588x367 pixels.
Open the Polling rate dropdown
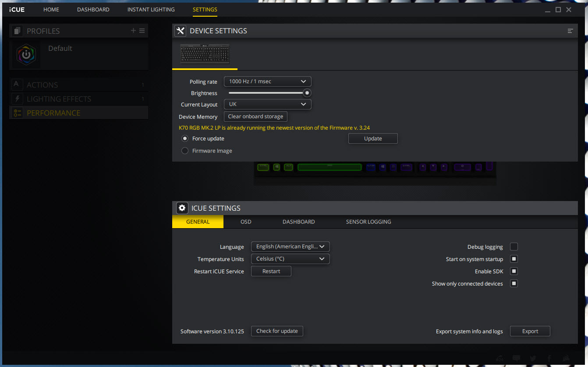pyautogui.click(x=268, y=81)
